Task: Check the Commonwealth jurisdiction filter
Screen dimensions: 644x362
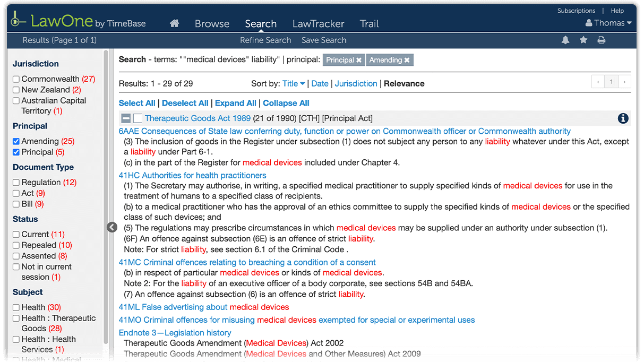Action: click(15, 79)
